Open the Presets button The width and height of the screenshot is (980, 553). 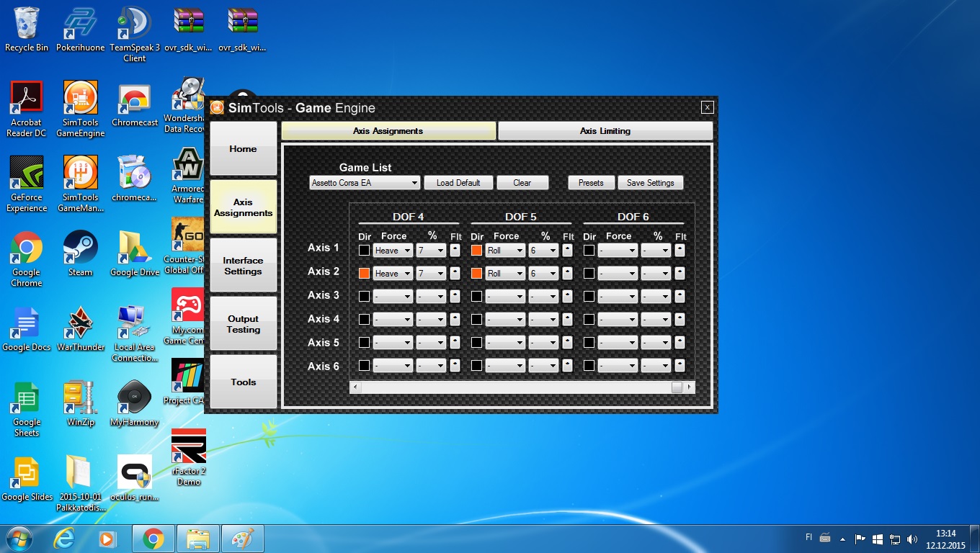pos(591,183)
